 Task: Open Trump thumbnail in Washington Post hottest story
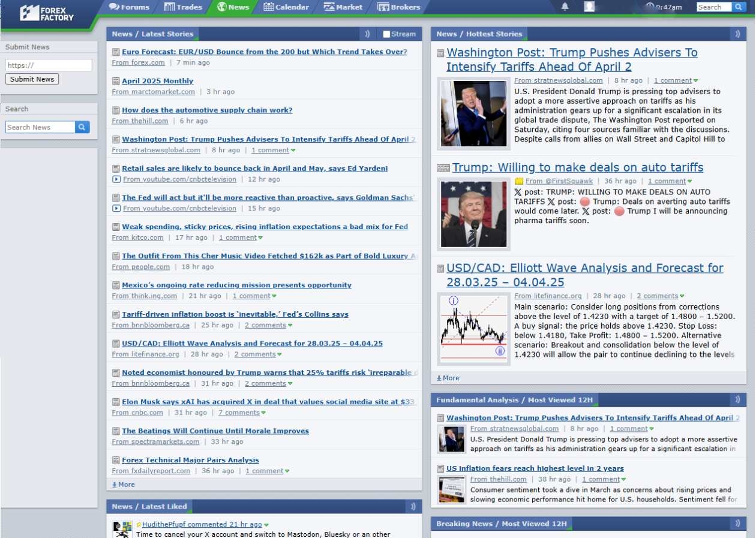(473, 113)
